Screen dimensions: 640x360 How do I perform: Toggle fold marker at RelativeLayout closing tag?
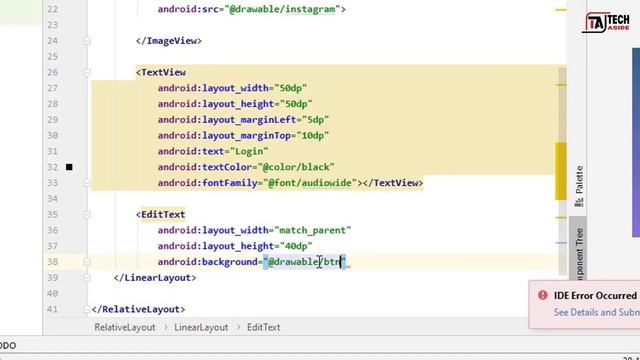tap(87, 309)
